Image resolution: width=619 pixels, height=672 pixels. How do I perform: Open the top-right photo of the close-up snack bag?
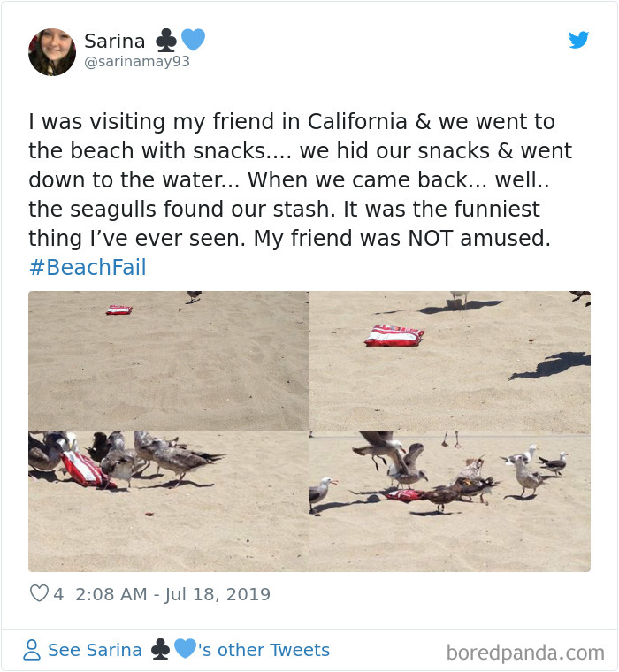click(x=450, y=361)
